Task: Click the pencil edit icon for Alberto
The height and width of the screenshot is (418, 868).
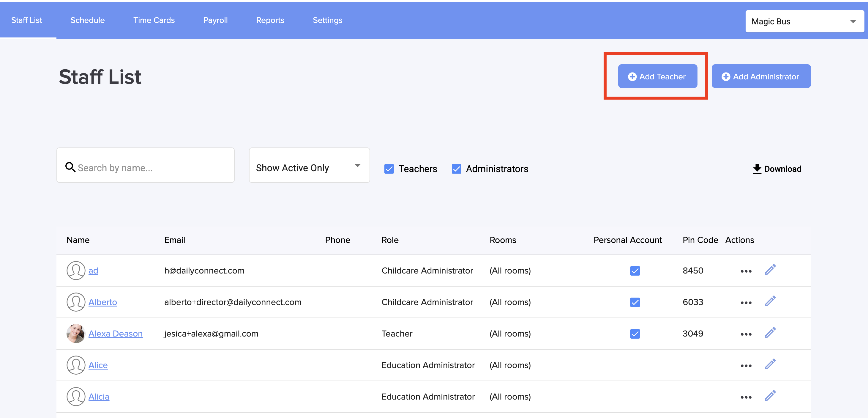Action: click(x=770, y=301)
